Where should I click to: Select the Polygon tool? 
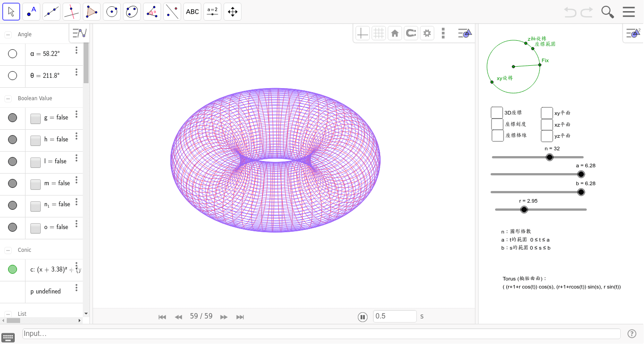point(91,11)
